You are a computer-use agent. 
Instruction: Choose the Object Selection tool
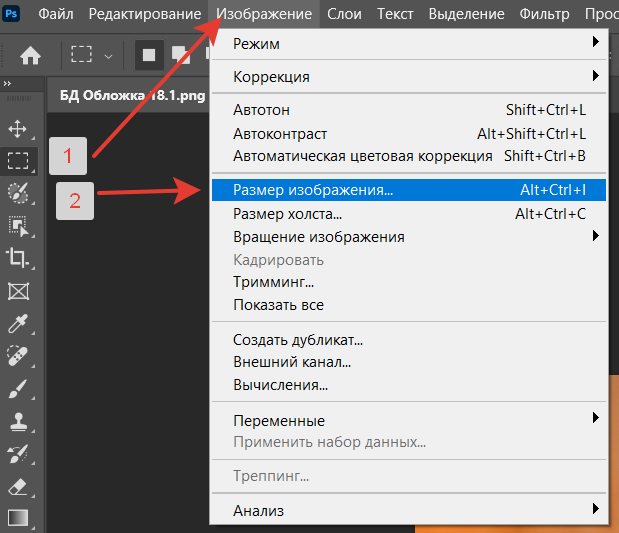coord(18,225)
